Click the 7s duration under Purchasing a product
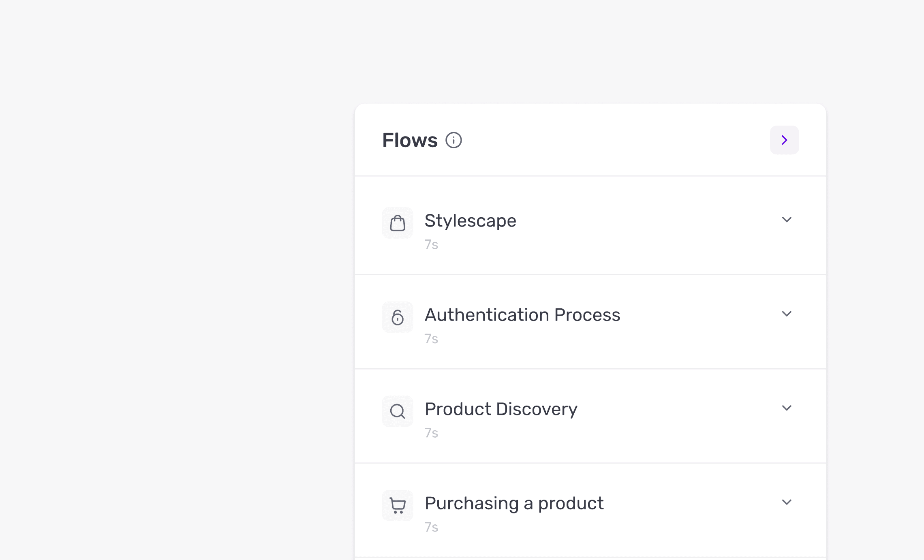Viewport: 924px width, 560px height. point(431,527)
